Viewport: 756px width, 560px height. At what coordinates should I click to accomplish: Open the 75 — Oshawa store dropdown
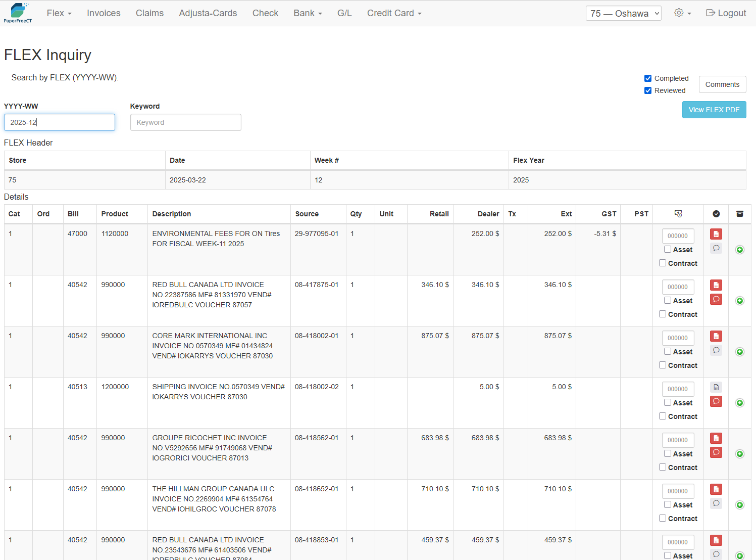click(x=624, y=13)
